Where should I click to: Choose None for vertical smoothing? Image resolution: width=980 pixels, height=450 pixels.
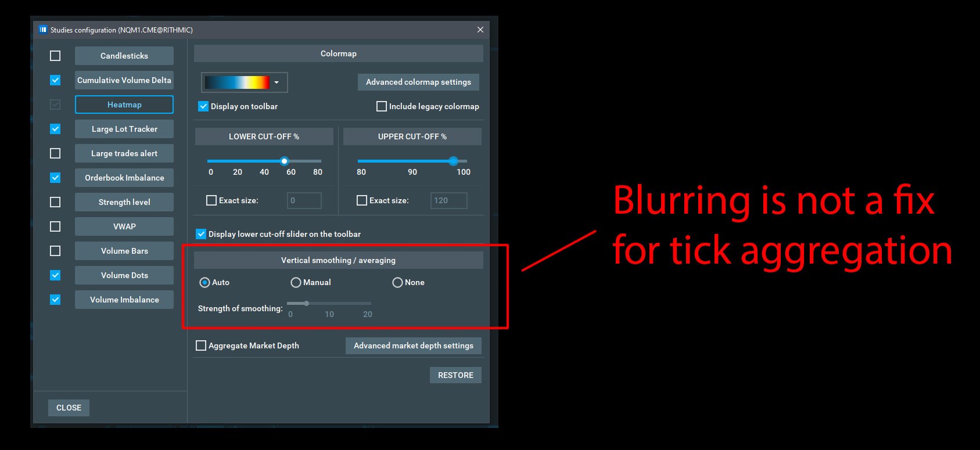397,283
